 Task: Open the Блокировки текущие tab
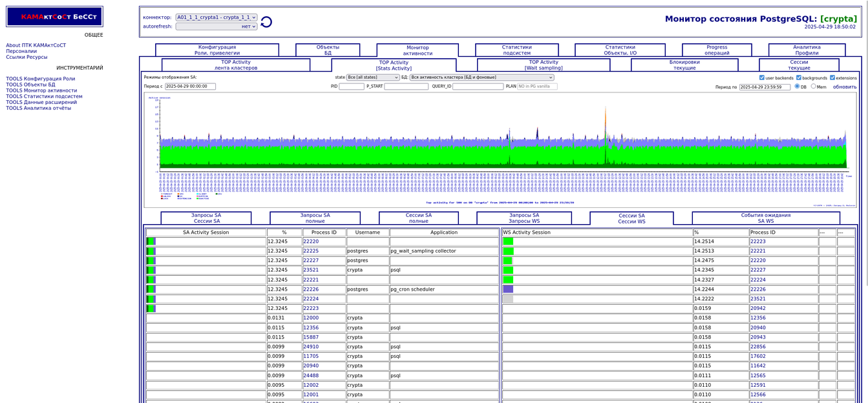click(x=684, y=65)
